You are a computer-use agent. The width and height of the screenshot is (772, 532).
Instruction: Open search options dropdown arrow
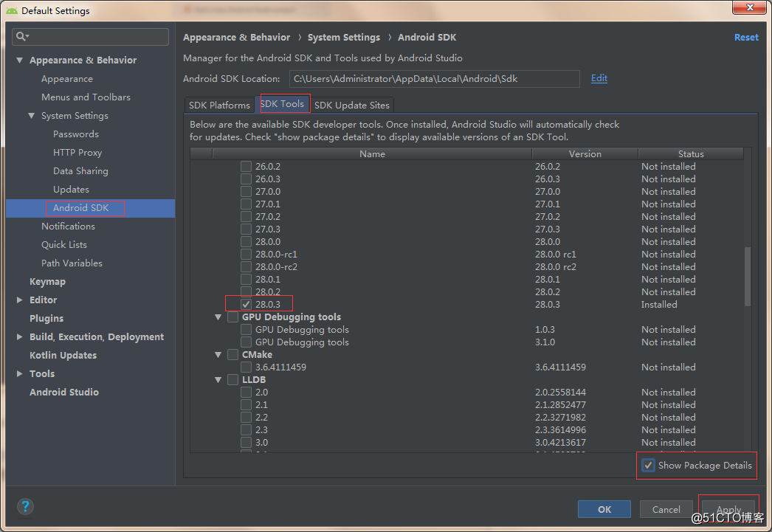pos(27,36)
